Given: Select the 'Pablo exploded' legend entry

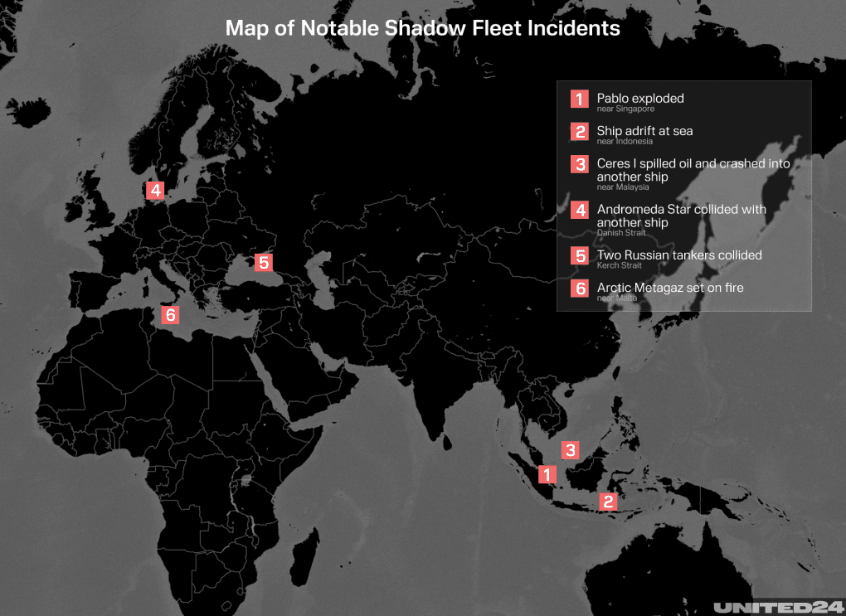Looking at the screenshot, I should click(x=640, y=98).
